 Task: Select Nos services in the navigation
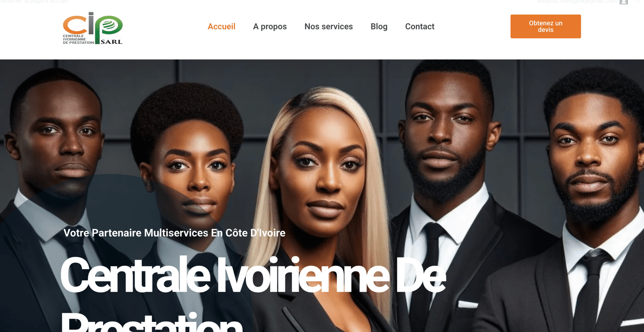point(328,27)
